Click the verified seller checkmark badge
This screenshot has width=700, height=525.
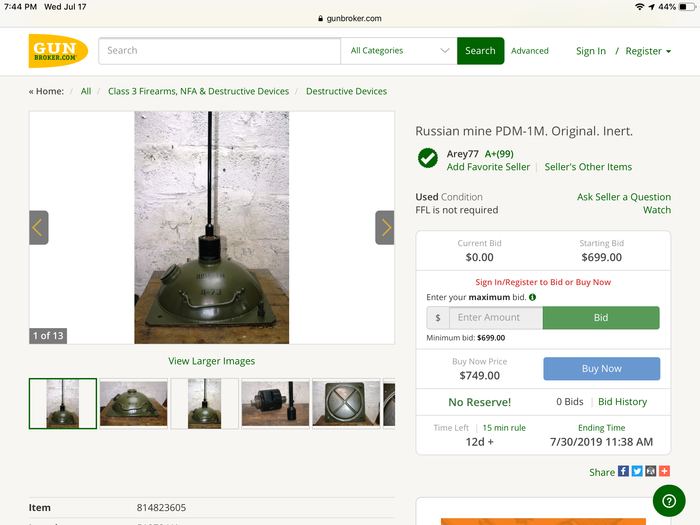click(428, 158)
